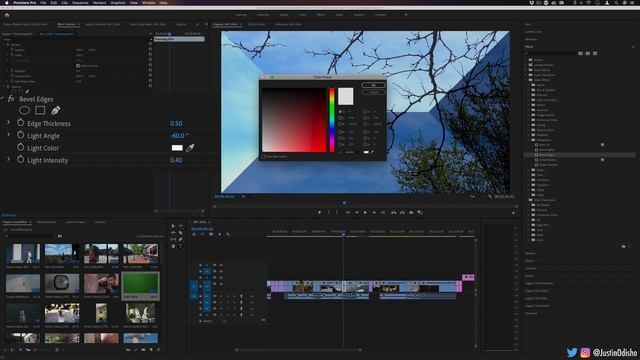Click Cancel in the Color Picker dialog
Viewport: 640px width, 360px height.
373,92
